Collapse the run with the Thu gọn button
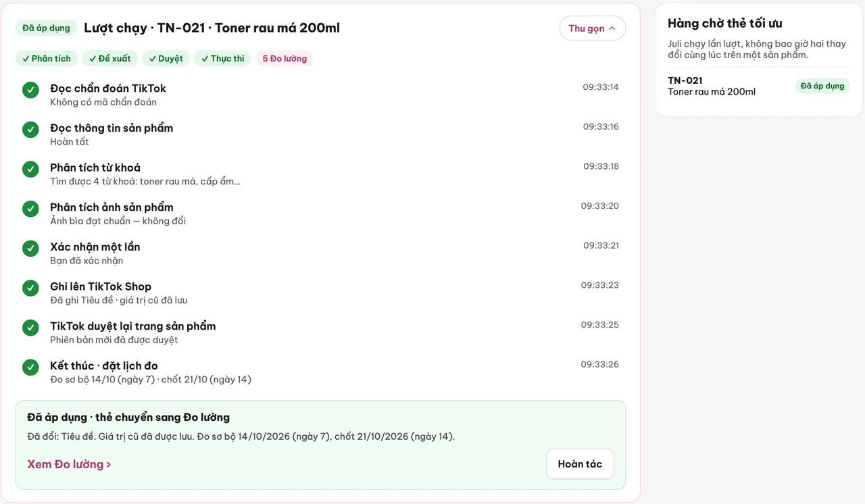This screenshot has height=504, width=865. (592, 28)
